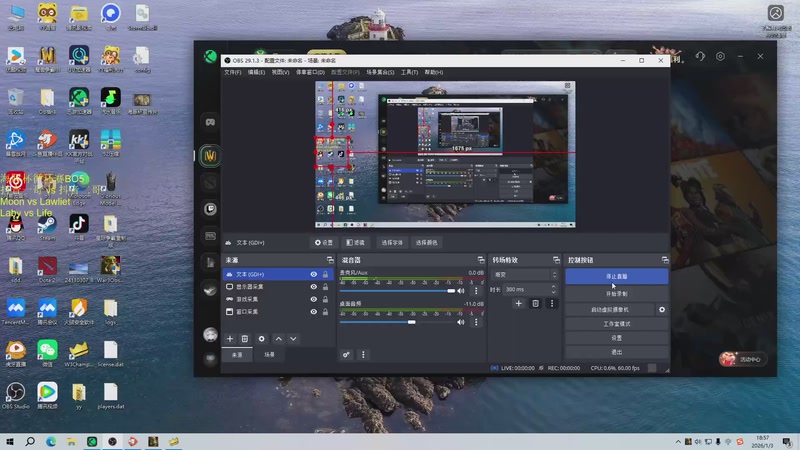Add a new source with the plus icon
Screen dimensions: 800x450
tap(229, 339)
